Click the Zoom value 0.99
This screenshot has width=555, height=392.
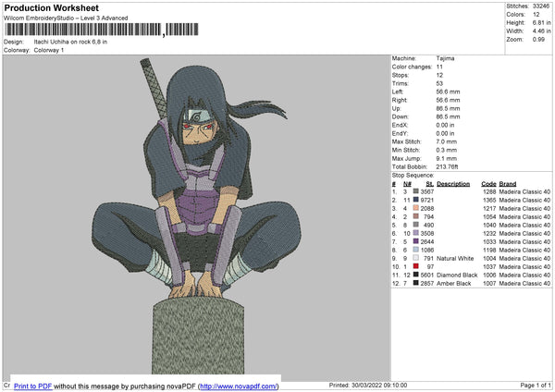coord(538,39)
